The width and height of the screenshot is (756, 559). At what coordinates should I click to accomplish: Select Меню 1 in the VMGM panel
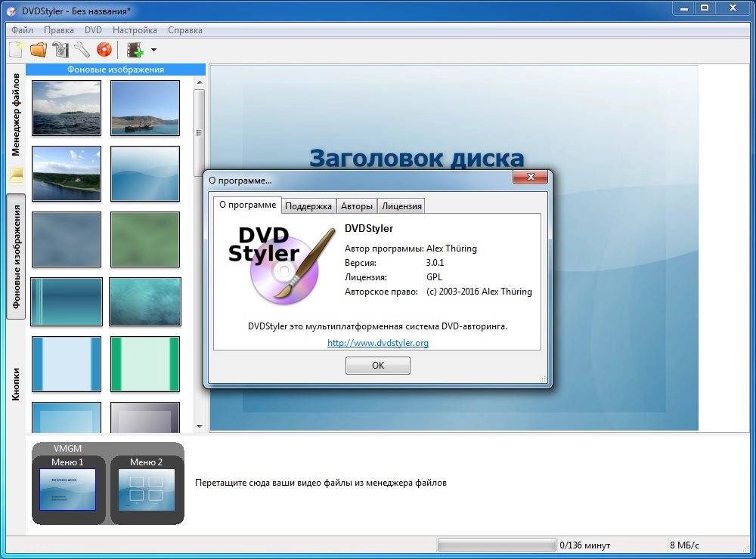(67, 490)
